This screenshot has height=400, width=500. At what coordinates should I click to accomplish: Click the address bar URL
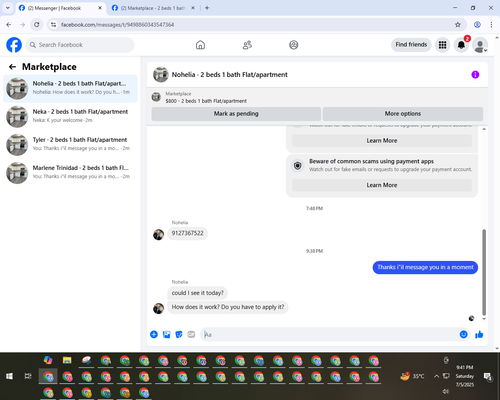point(117,25)
